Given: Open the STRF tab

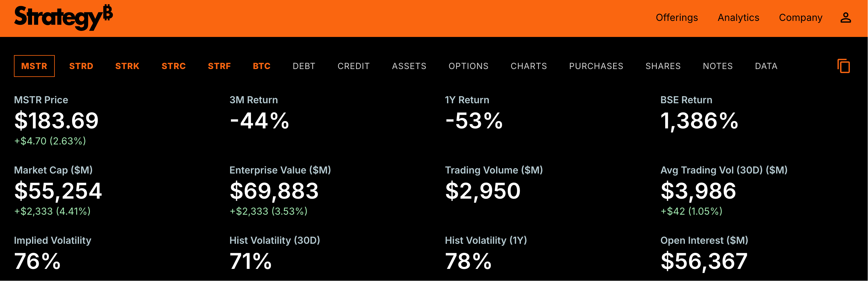Looking at the screenshot, I should (x=219, y=66).
